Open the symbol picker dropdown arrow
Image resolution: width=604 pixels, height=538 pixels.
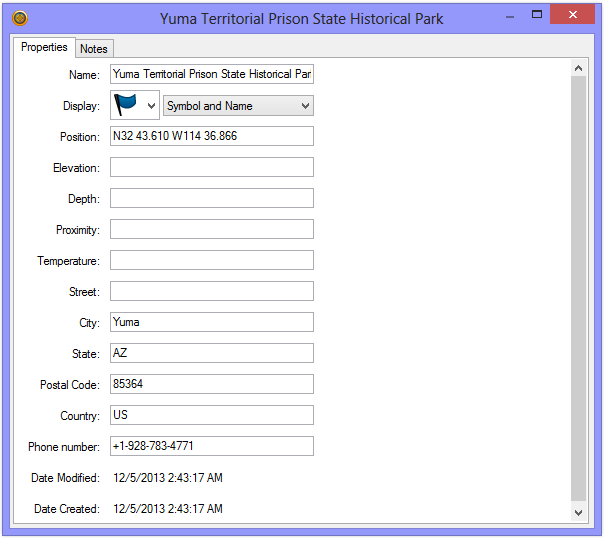click(151, 105)
